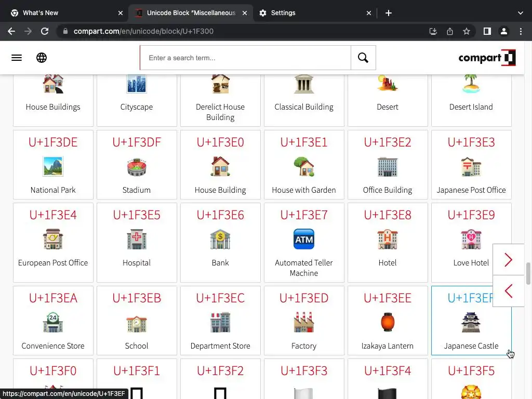This screenshot has width=532, height=399.
Task: Open the U+1F3ED code link
Action: point(304,298)
